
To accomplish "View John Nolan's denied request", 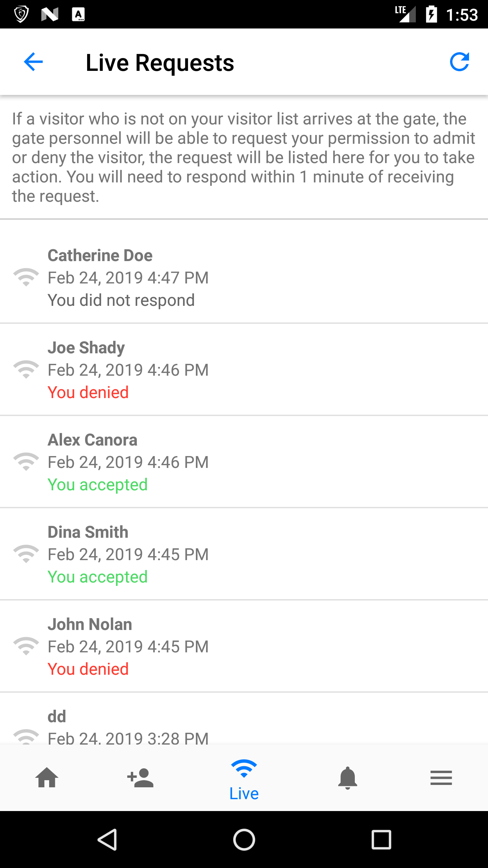I will click(x=244, y=646).
